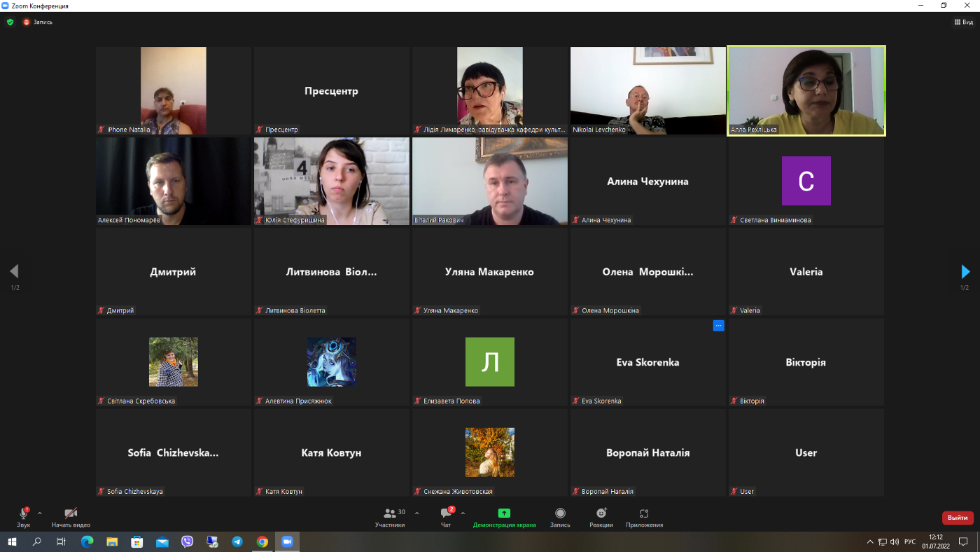Go to next gallery page arrow
Viewport: 980px width, 552px height.
[x=965, y=271]
